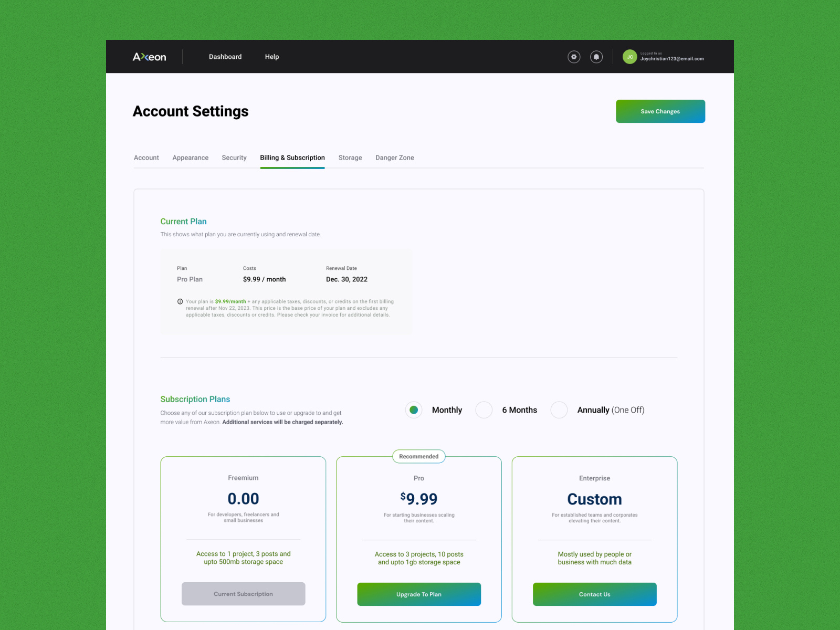Click the info icon beside the billing note

pos(180,301)
